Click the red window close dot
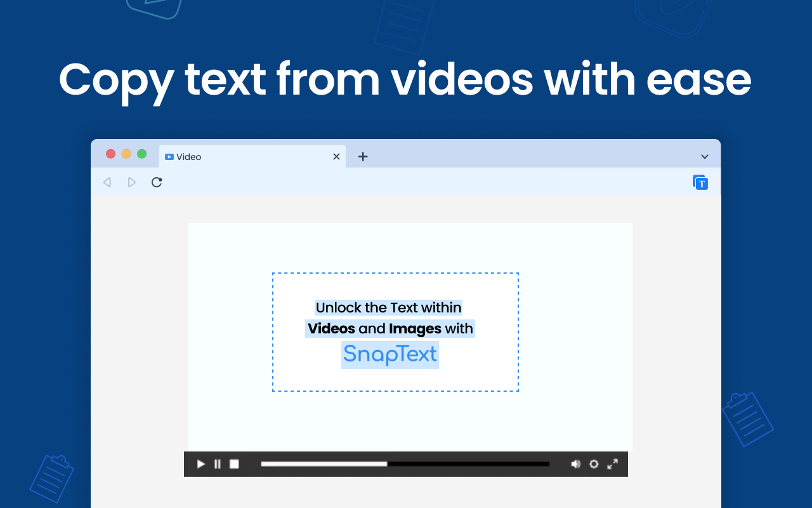Screen dimensions: 812x508 point(110,154)
